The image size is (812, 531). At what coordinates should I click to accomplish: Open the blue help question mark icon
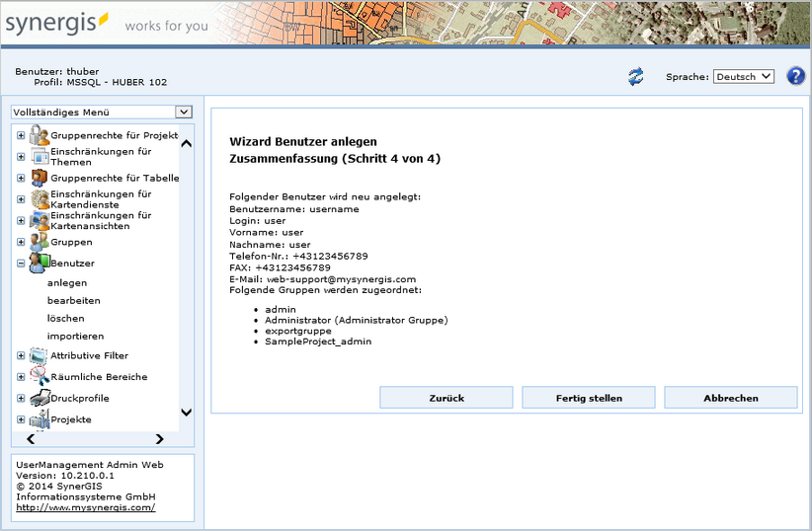coord(795,77)
